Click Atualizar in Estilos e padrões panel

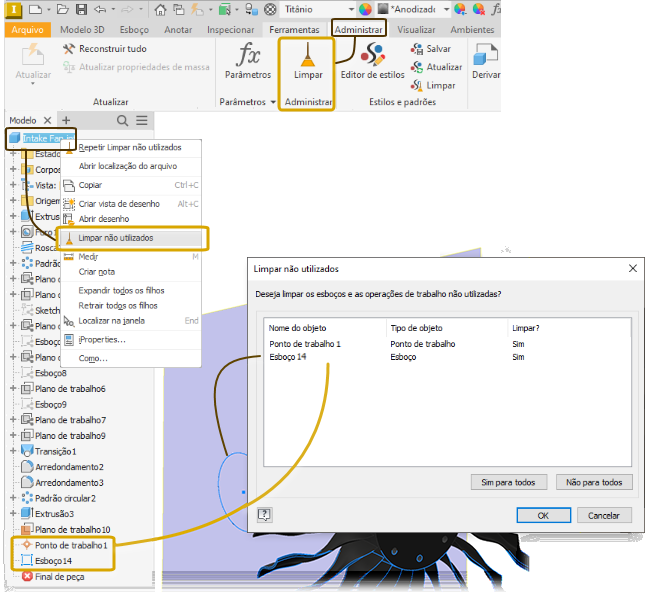pyautogui.click(x=436, y=67)
